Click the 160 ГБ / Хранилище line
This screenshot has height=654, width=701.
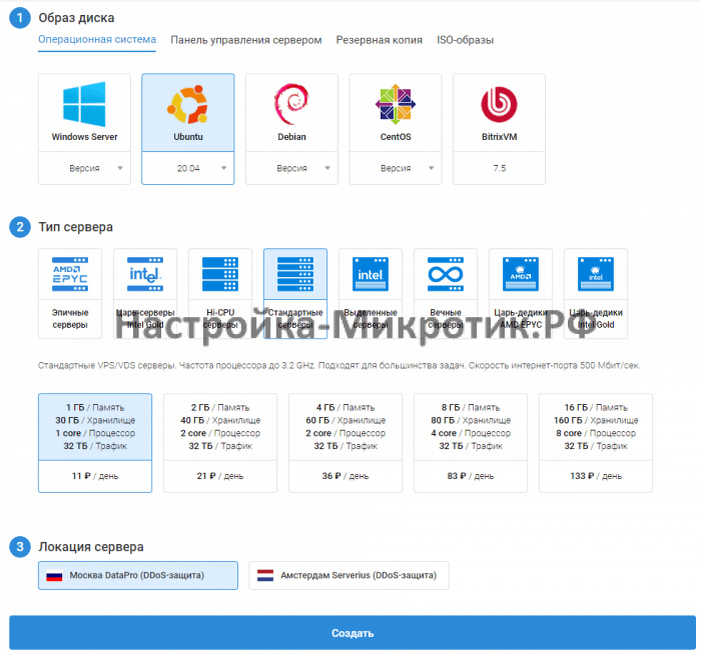click(x=596, y=421)
